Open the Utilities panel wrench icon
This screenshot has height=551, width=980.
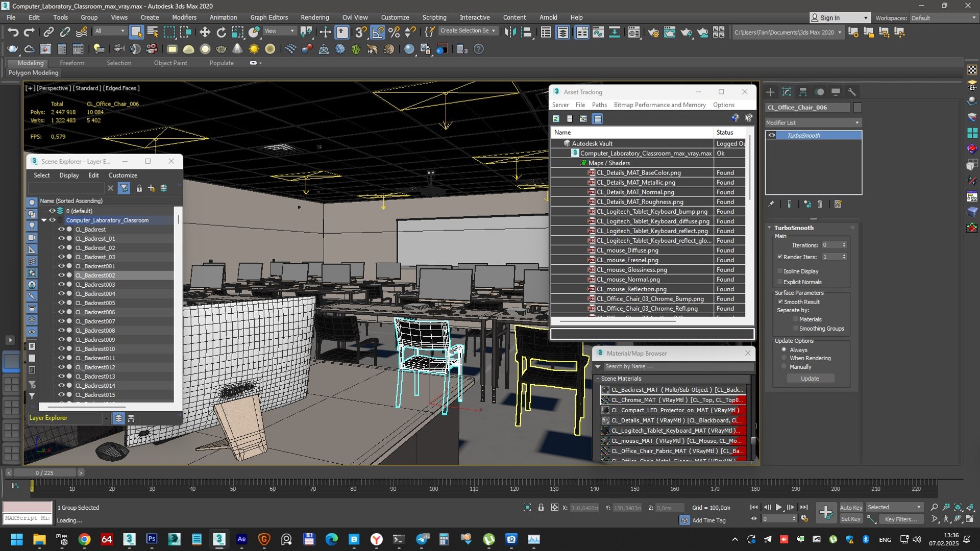click(852, 92)
